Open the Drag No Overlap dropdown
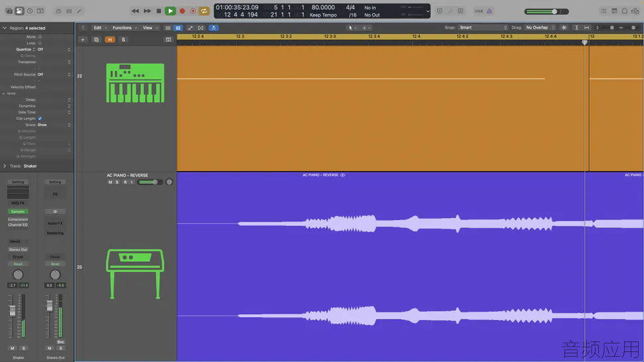This screenshot has width=644, height=362. coord(540,27)
